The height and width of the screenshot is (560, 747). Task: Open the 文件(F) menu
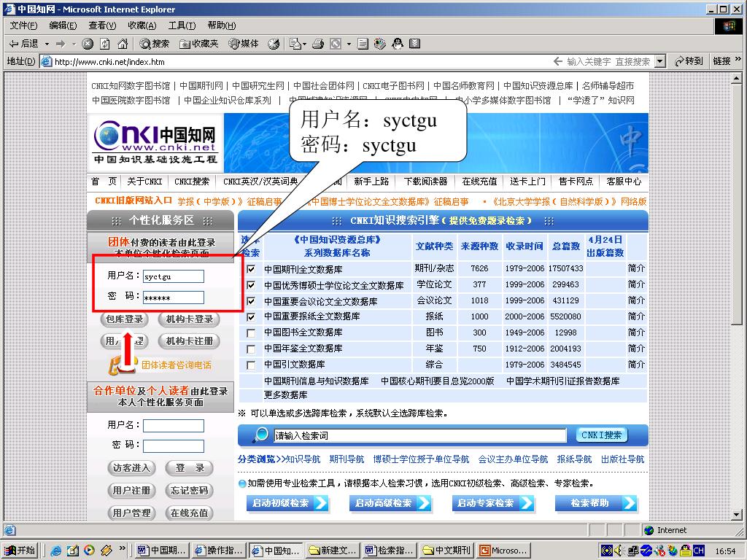(23, 26)
